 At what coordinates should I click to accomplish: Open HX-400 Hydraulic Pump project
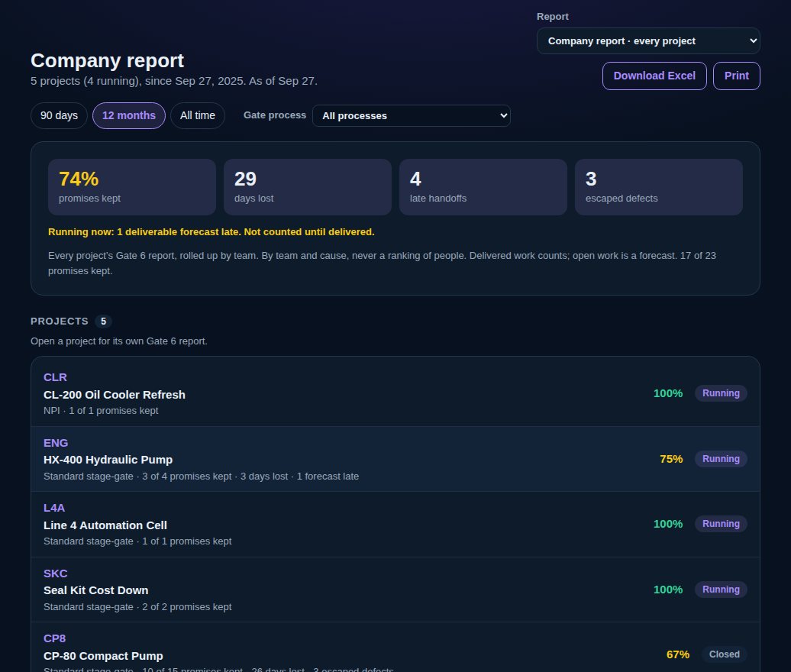click(x=395, y=459)
